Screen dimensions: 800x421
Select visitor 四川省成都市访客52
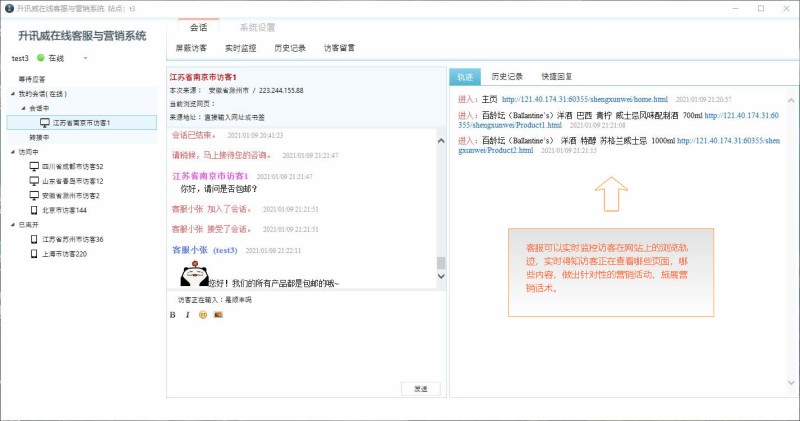pyautogui.click(x=72, y=166)
